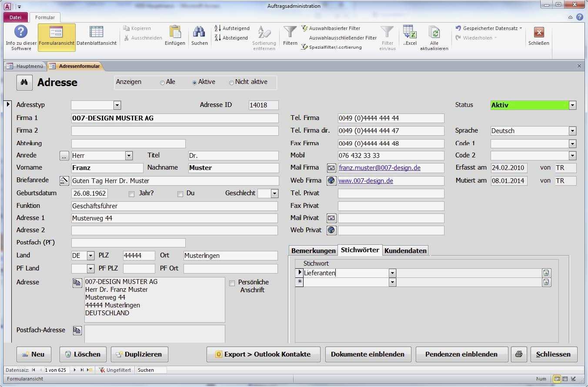This screenshot has height=387, width=588.
Task: Click the address copy icon beside Adresse block
Action: (x=77, y=283)
